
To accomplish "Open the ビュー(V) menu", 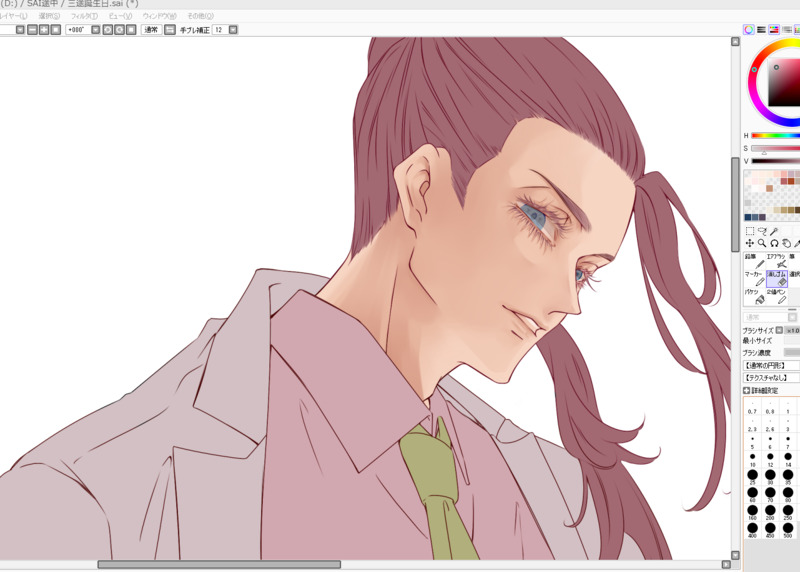I will click(x=120, y=16).
